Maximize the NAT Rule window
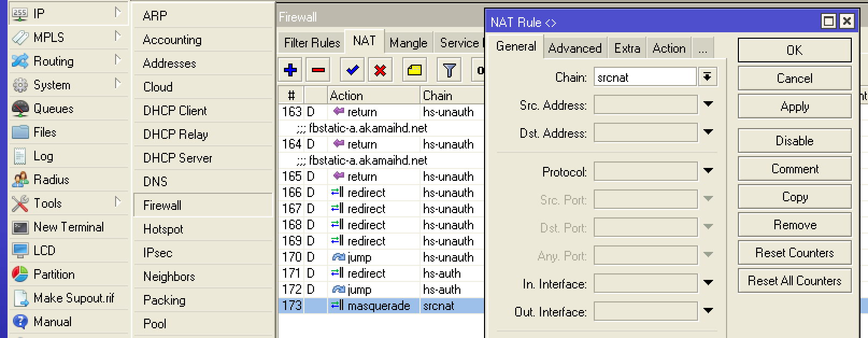Image resolution: width=868 pixels, height=338 pixels. (x=829, y=21)
